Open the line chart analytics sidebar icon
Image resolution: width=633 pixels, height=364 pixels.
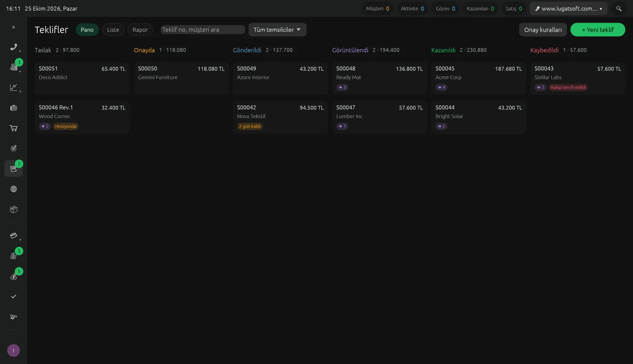tap(13, 87)
